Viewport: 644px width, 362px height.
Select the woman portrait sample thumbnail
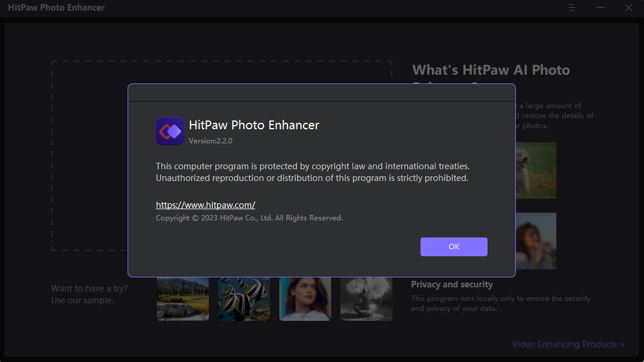[305, 299]
